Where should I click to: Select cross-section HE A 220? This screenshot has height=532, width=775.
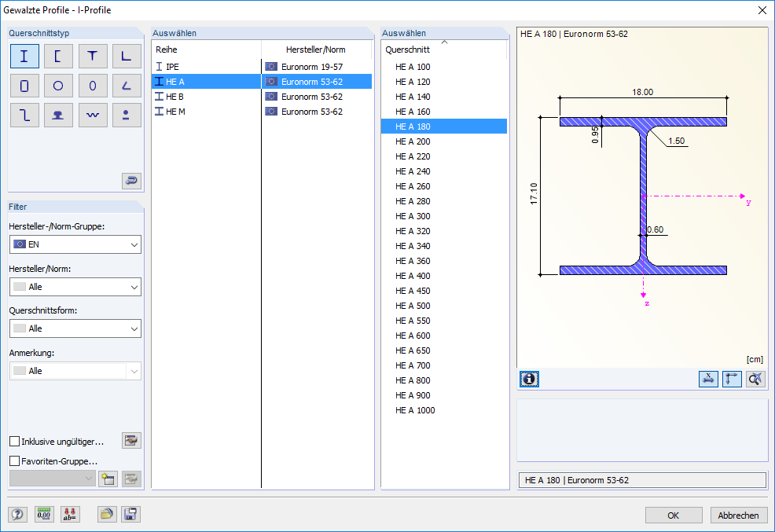444,156
